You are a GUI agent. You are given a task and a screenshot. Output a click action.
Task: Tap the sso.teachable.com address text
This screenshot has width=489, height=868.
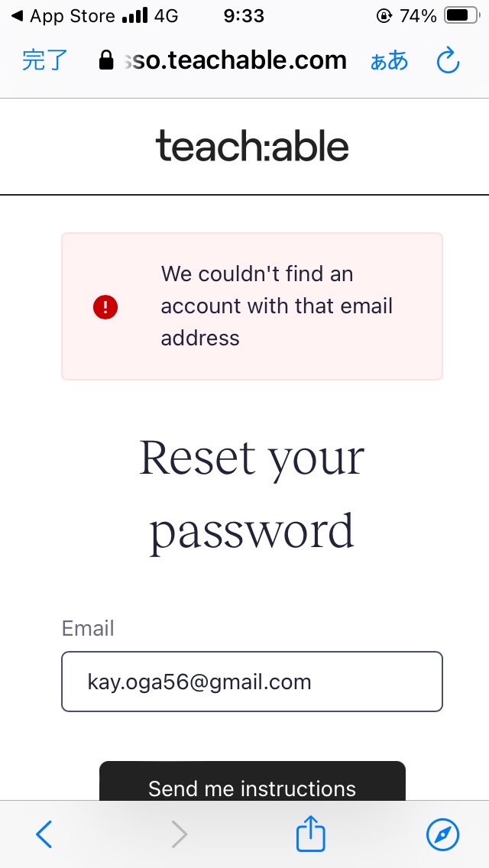point(236,60)
